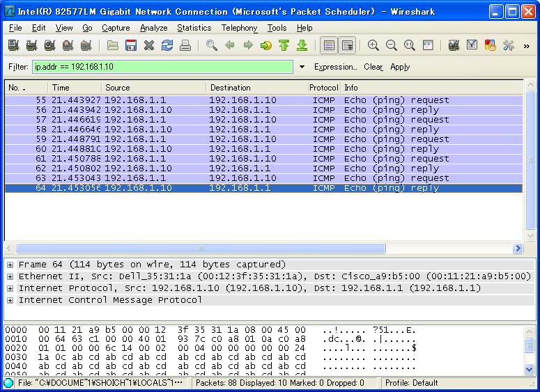Open the Telephony menu
Image resolution: width=540 pixels, height=392 pixels.
coord(240,28)
